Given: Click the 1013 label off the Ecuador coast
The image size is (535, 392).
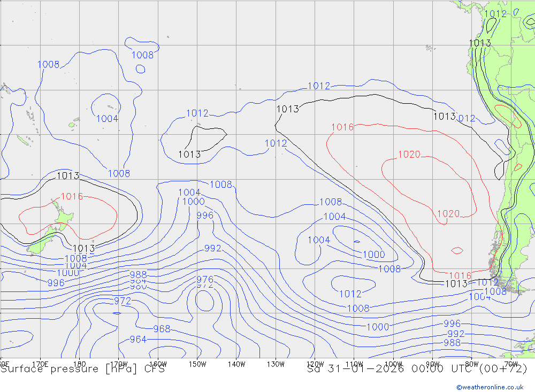Looking at the screenshot, I should [480, 43].
